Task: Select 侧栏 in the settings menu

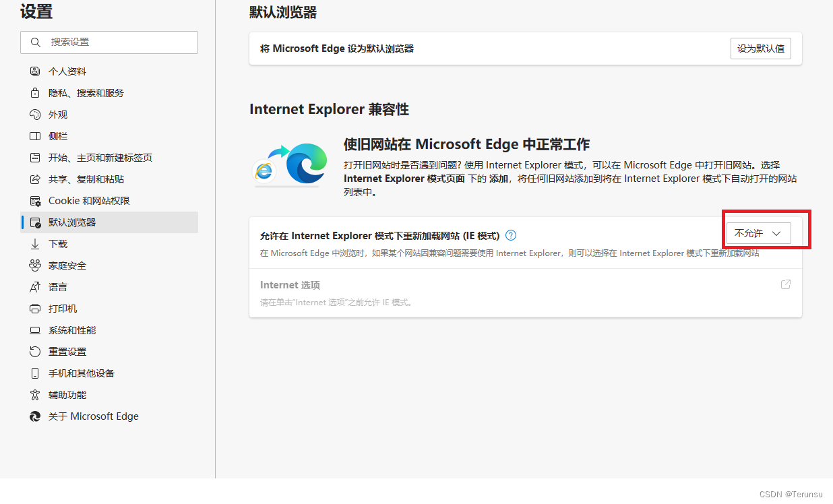Action: [109, 136]
